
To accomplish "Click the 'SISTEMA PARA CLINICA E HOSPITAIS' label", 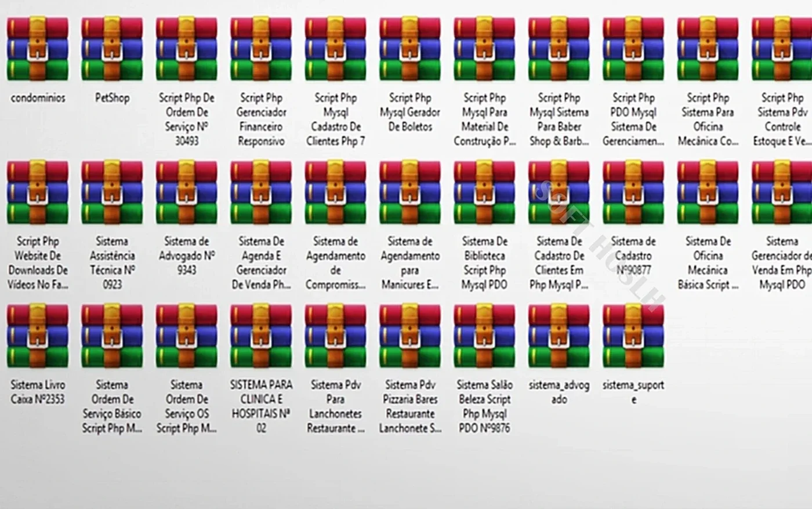I will (261, 406).
